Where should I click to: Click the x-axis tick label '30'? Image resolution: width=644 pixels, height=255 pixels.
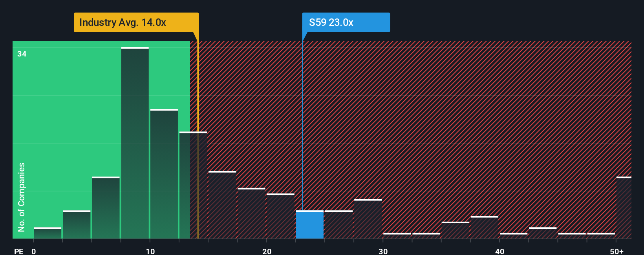pyautogui.click(x=383, y=251)
